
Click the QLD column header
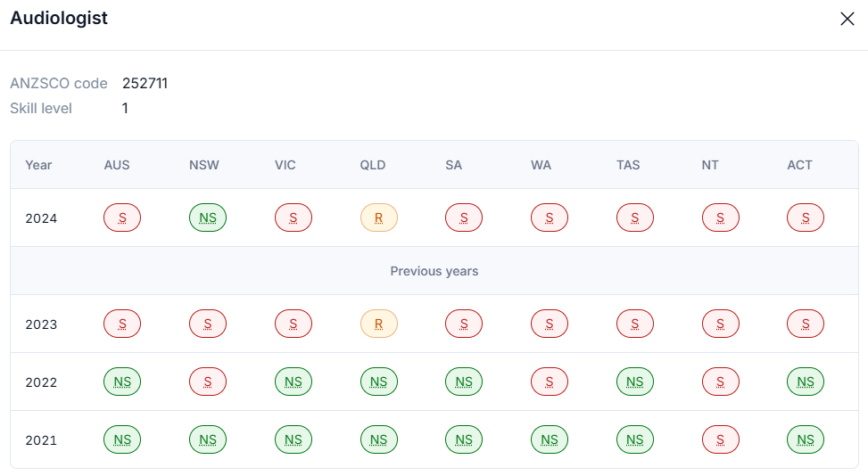click(372, 165)
